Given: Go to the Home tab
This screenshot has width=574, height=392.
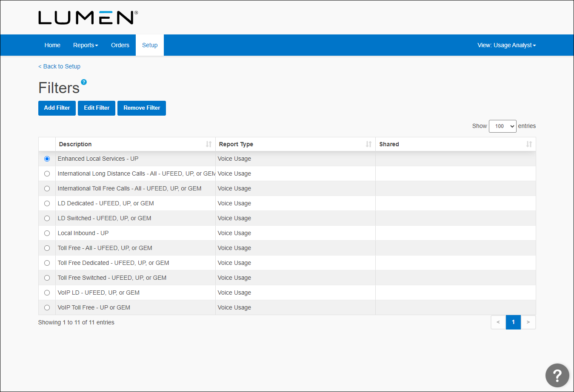Looking at the screenshot, I should (x=52, y=45).
